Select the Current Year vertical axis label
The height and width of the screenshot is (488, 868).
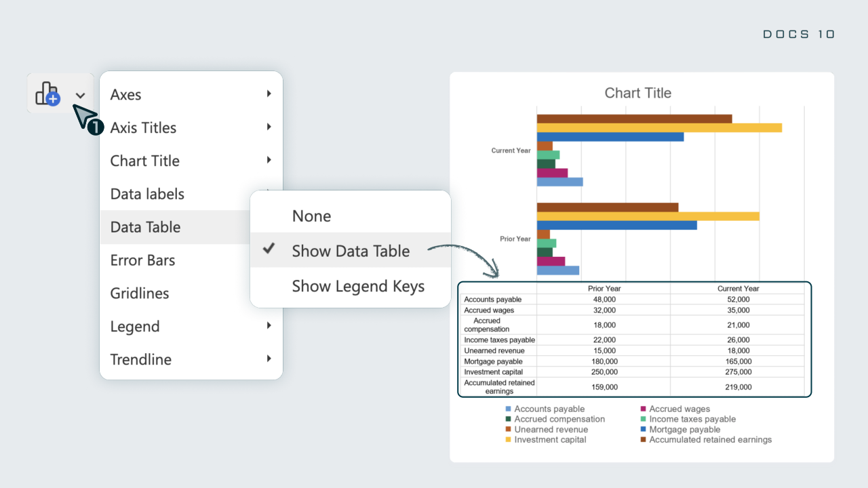[511, 150]
